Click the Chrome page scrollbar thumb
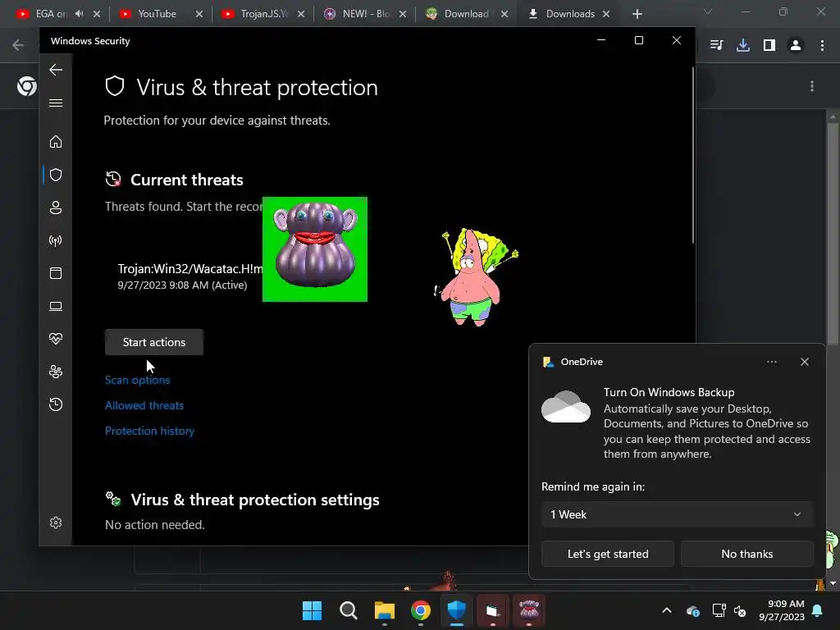 [833, 234]
